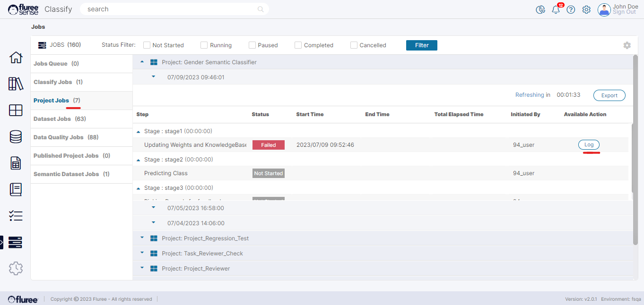
Task: Open the database sidebar icon
Action: [x=16, y=137]
